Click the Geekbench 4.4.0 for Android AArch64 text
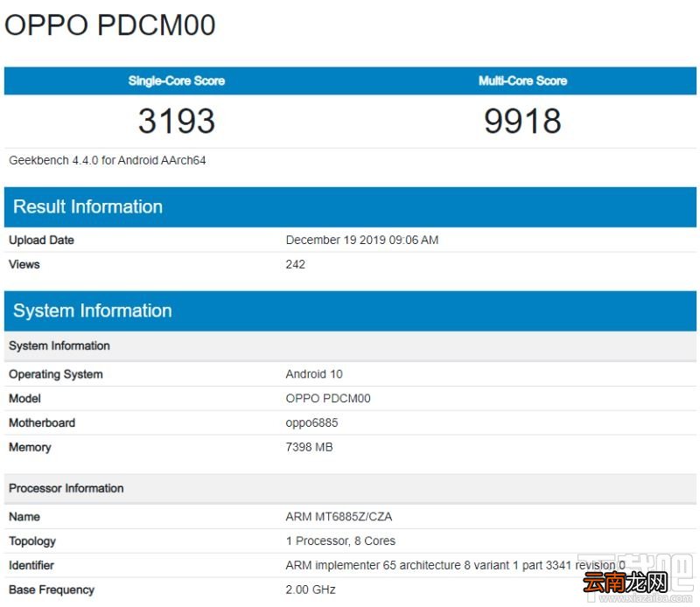700x607 pixels. tap(108, 160)
